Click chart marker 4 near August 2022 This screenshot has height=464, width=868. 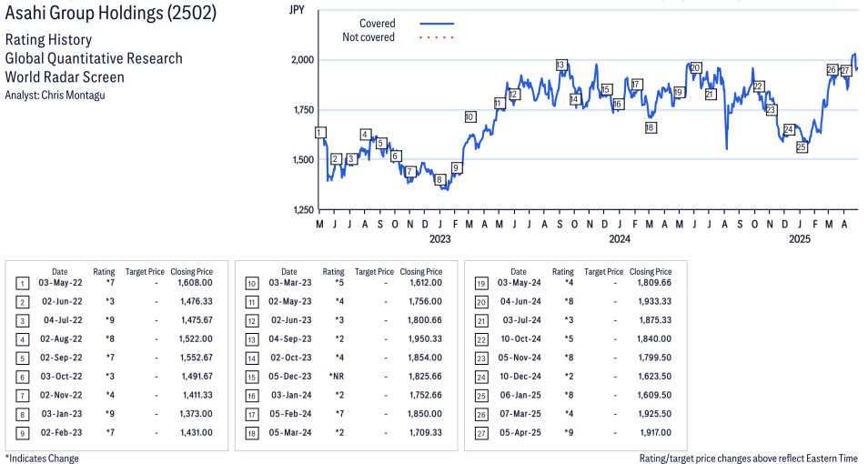click(365, 135)
